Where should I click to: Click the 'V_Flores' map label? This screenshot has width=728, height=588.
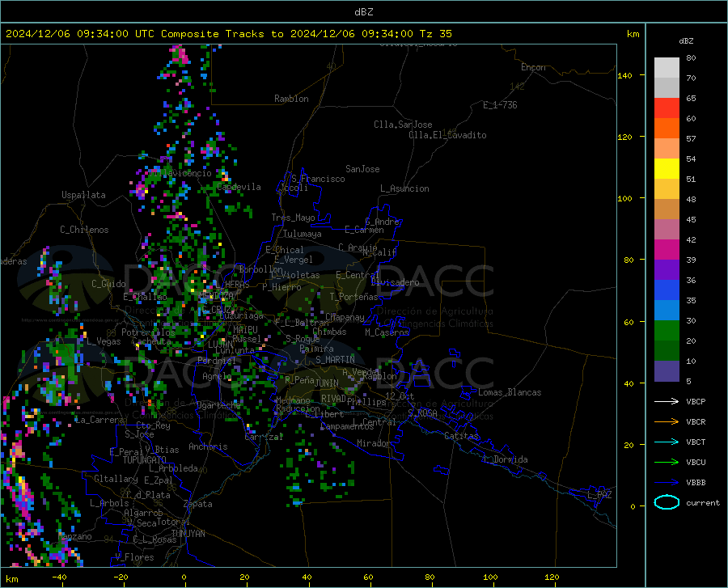[x=134, y=557]
